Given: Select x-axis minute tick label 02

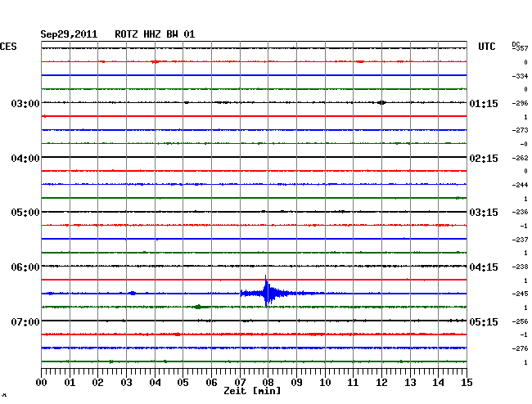Looking at the screenshot, I should [x=97, y=383].
